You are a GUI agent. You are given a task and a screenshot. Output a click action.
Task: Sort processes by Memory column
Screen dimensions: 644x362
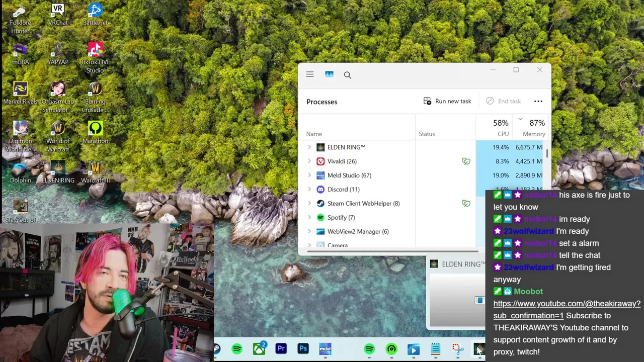[x=534, y=134]
